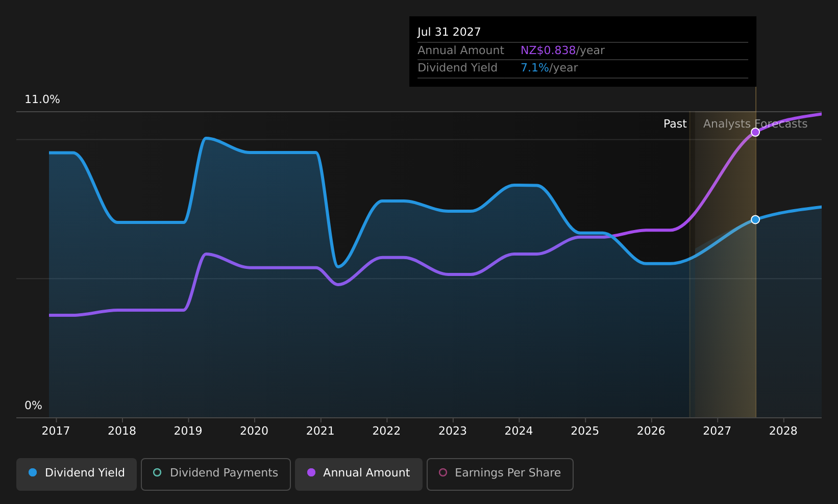This screenshot has height=504, width=838.
Task: Click the 0% y-axis label
Action: (x=34, y=406)
